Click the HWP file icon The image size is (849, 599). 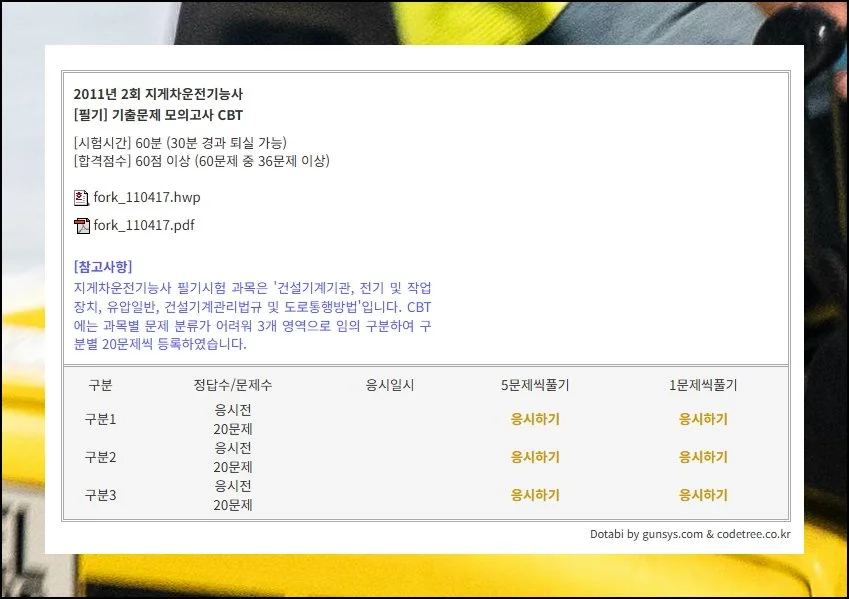click(x=81, y=197)
